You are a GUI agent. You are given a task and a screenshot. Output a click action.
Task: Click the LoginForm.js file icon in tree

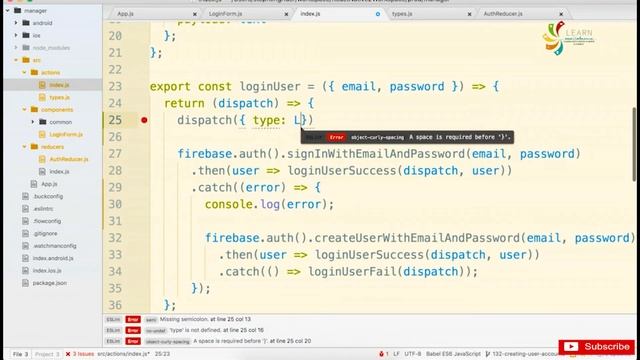[42, 134]
